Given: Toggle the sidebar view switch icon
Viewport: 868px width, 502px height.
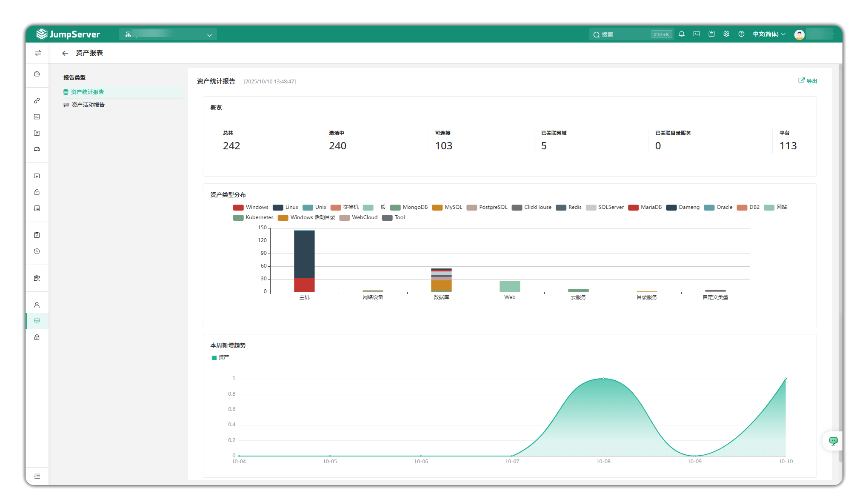Looking at the screenshot, I should [x=38, y=53].
